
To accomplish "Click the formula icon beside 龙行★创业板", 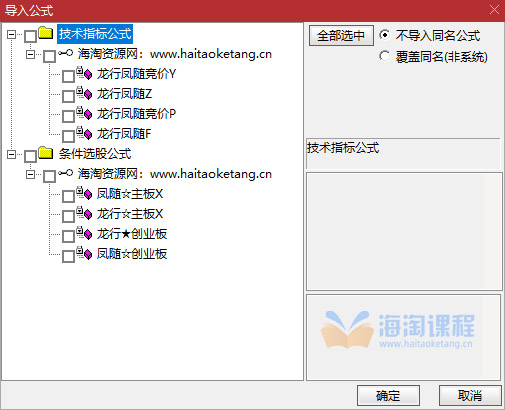I will pos(84,233).
